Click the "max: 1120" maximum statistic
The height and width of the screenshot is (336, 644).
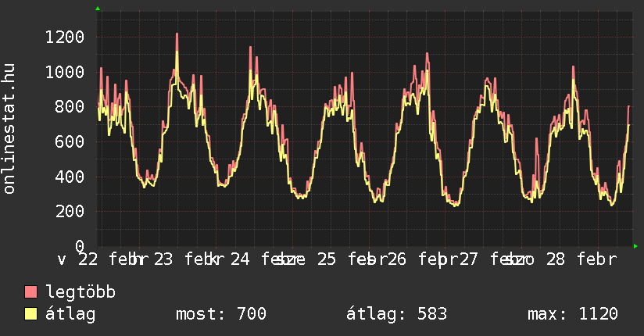(x=573, y=314)
